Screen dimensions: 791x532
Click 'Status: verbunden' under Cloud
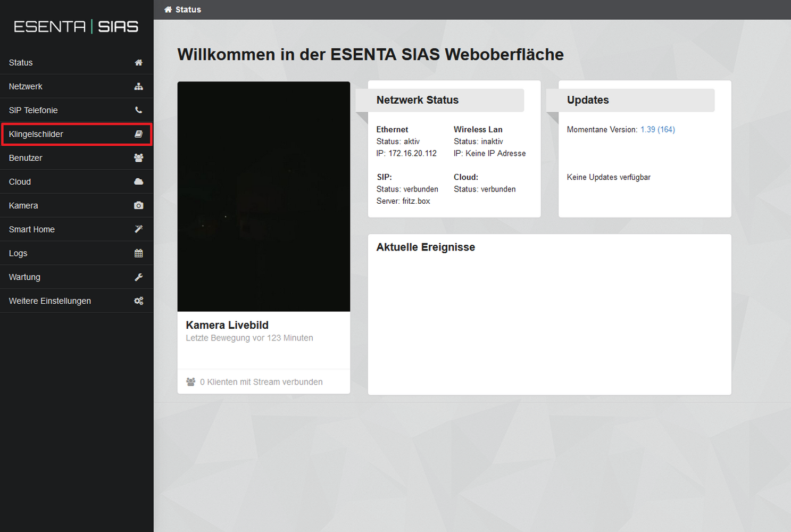(485, 189)
